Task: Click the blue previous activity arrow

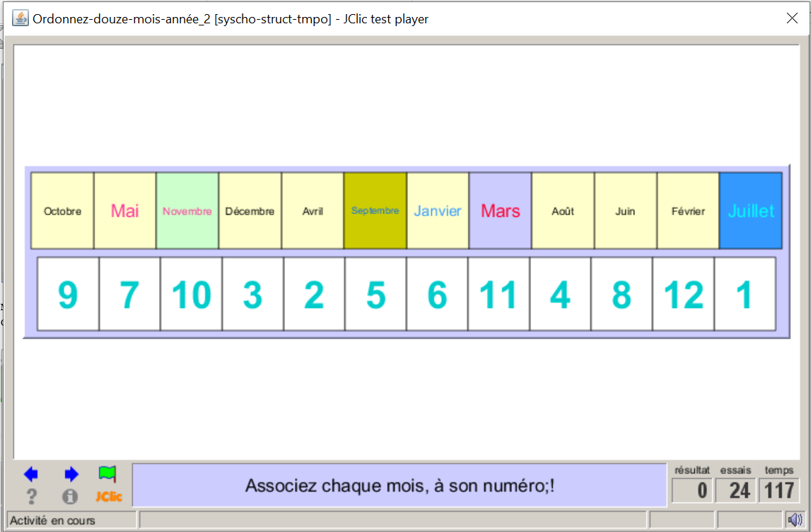Action: [x=31, y=474]
